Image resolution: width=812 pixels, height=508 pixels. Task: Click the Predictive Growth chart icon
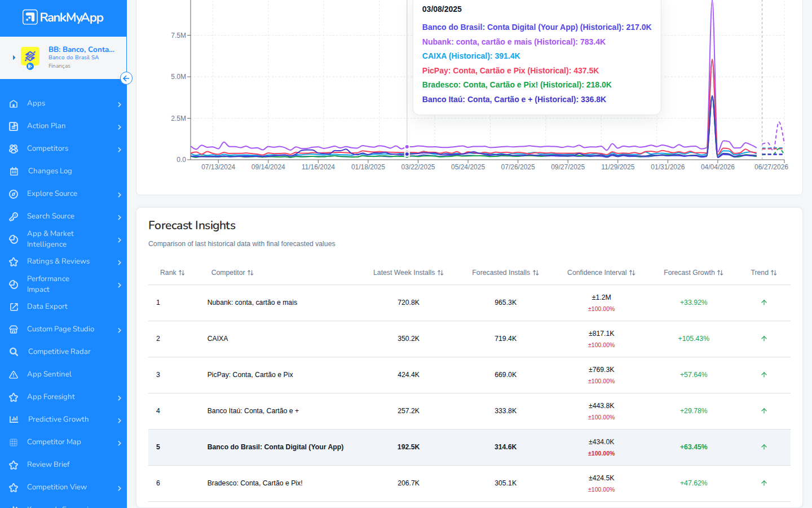point(14,419)
